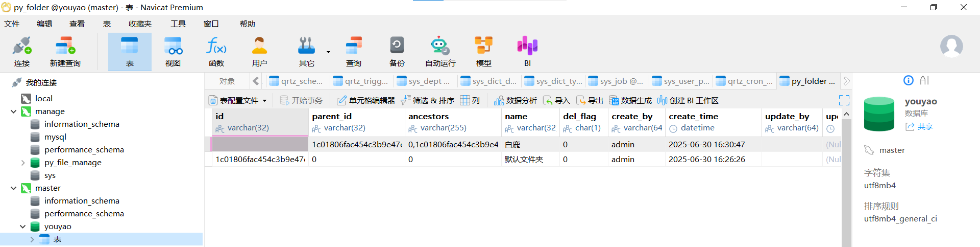This screenshot has height=247, width=980.
Task: Select the Table (表) toolbar button
Action: tap(130, 52)
